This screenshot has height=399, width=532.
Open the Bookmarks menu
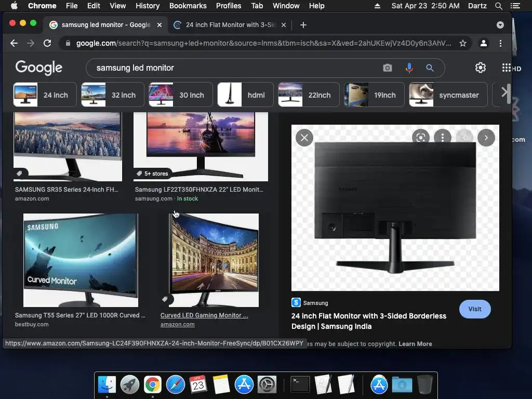(x=188, y=6)
